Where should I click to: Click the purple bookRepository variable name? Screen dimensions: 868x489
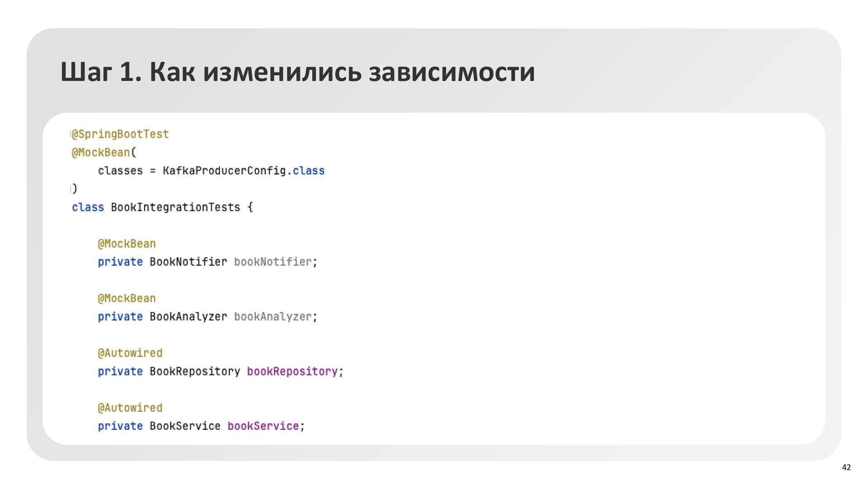292,371
